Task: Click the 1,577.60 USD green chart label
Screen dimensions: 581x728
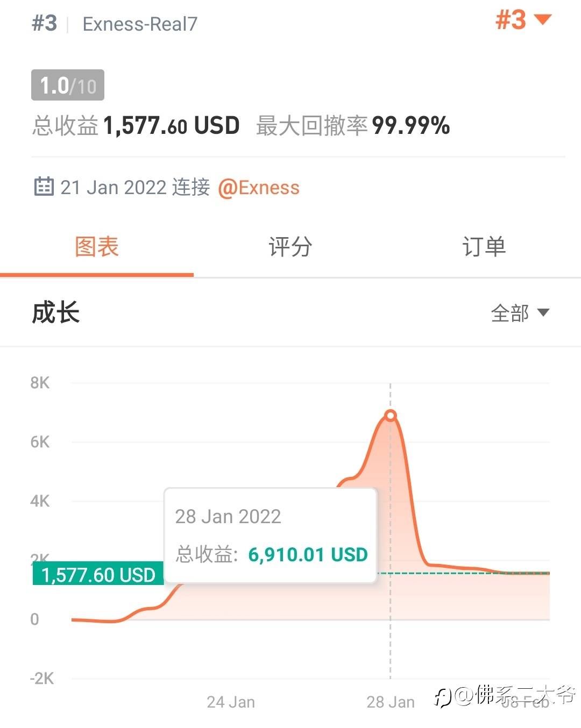Action: [98, 575]
